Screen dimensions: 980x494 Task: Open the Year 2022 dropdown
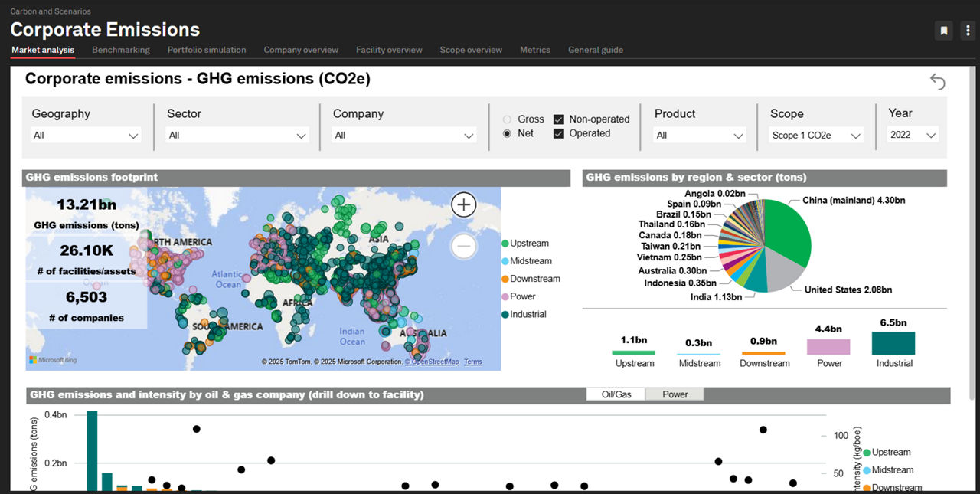pyautogui.click(x=913, y=136)
